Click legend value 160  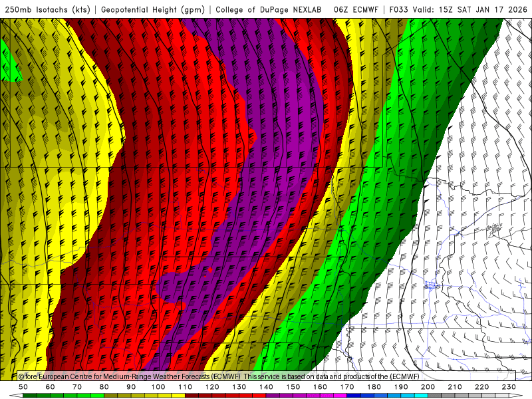tap(320, 387)
